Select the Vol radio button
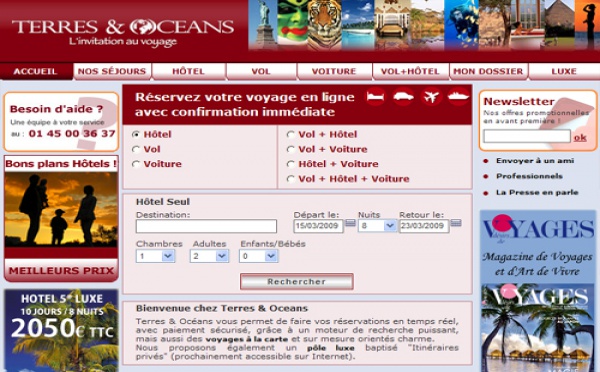The height and width of the screenshot is (372, 600). [135, 149]
